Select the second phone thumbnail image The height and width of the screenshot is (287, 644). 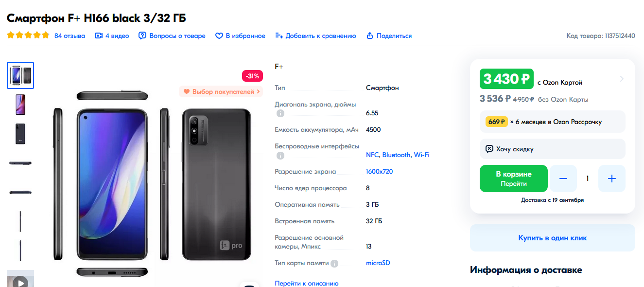(20, 105)
